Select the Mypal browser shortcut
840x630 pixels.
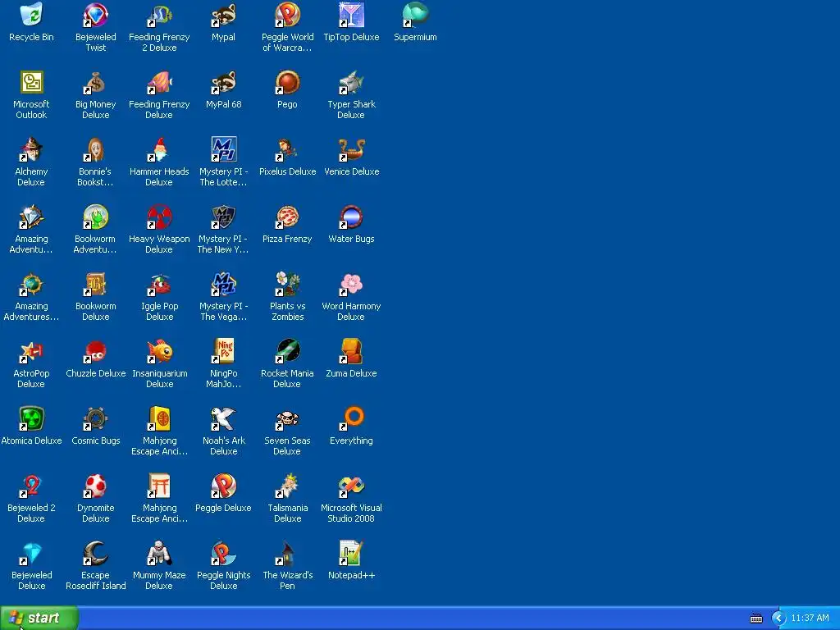[x=223, y=15]
